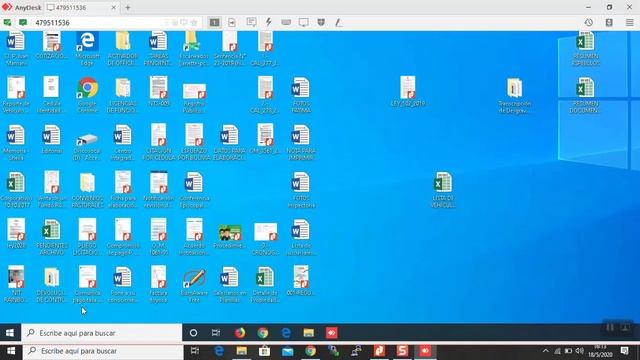Select the Google Chrome desktop shortcut
Viewport: 640px width, 360px height.
(87, 96)
